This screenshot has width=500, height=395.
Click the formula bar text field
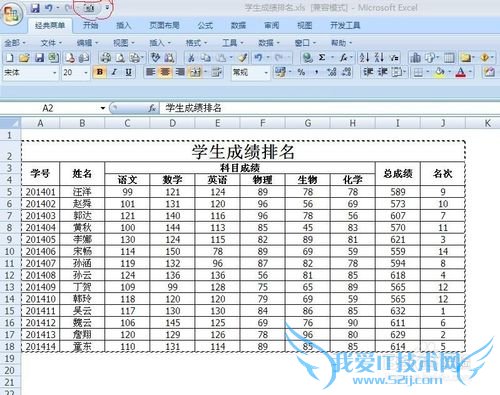click(x=329, y=108)
